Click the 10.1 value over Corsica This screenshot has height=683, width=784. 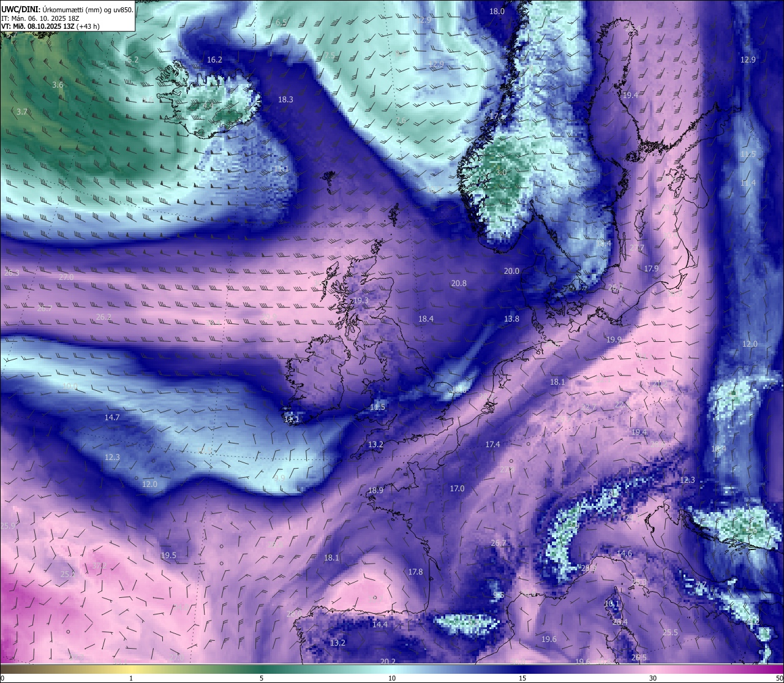click(612, 603)
